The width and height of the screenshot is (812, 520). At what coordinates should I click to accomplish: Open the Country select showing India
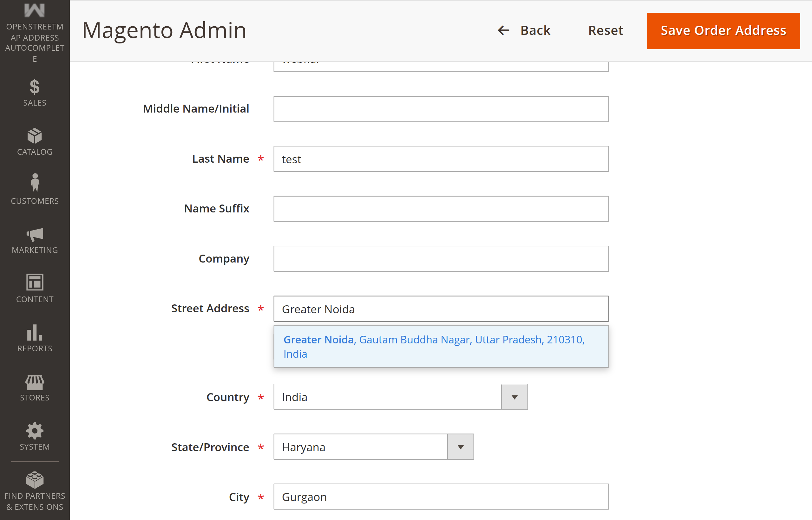(401, 397)
